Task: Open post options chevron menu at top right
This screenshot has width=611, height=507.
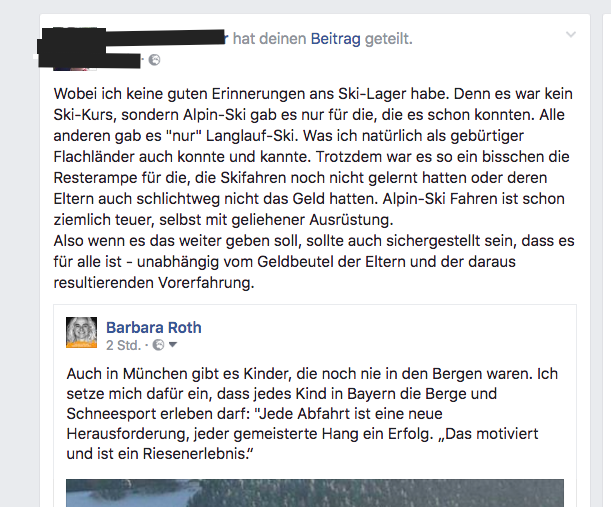Action: click(x=570, y=35)
